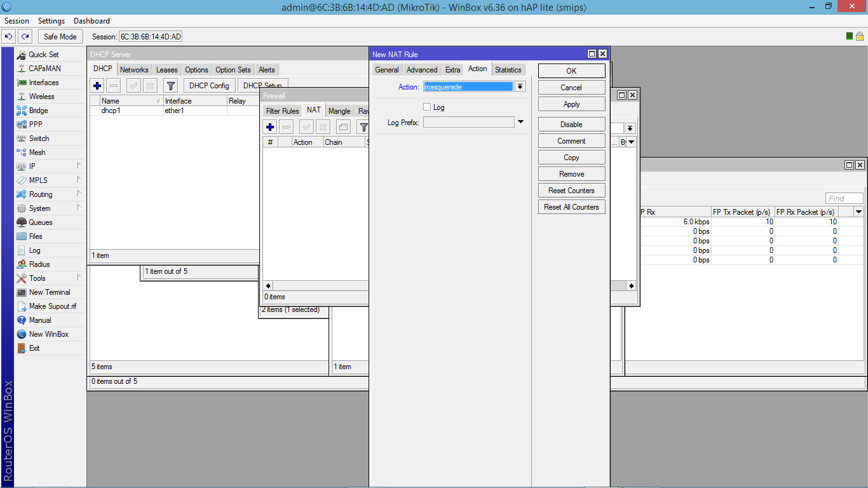The height and width of the screenshot is (488, 868).
Task: Open the Wireless section
Action: coord(41,97)
